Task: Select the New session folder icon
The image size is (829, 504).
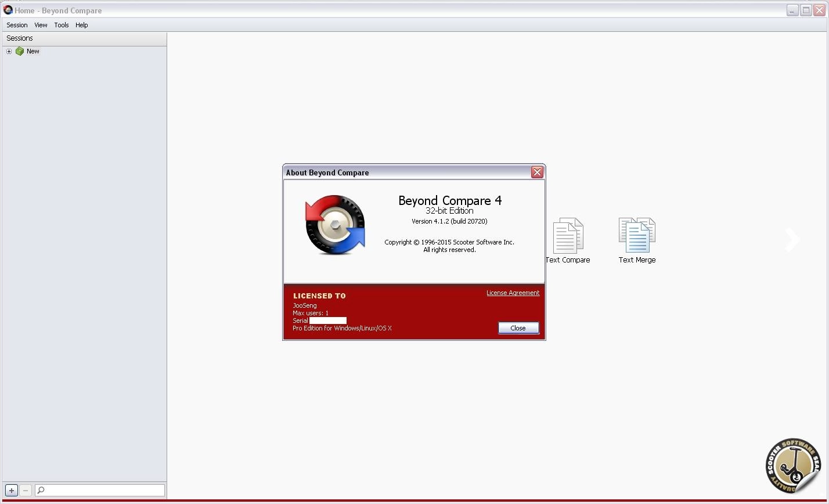Action: [20, 51]
